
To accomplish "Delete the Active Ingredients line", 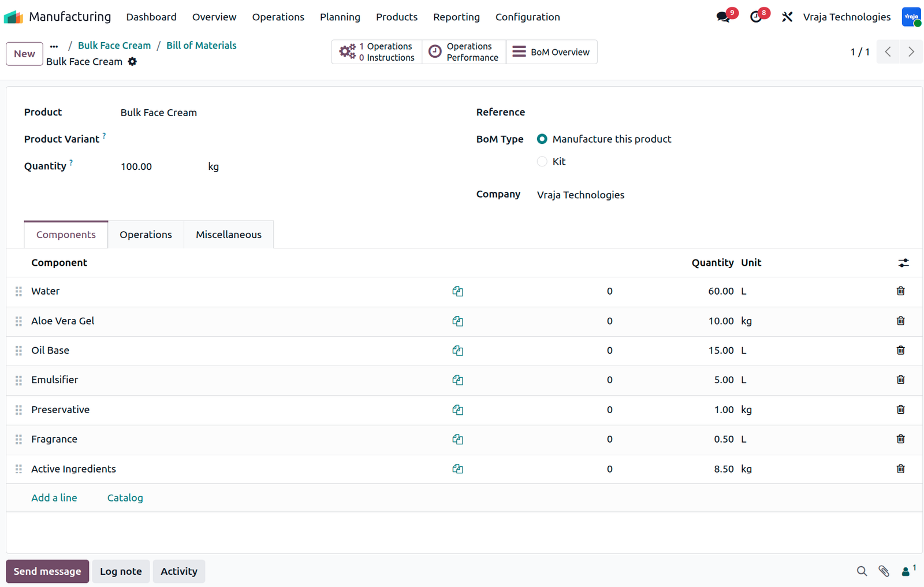I will (x=900, y=469).
